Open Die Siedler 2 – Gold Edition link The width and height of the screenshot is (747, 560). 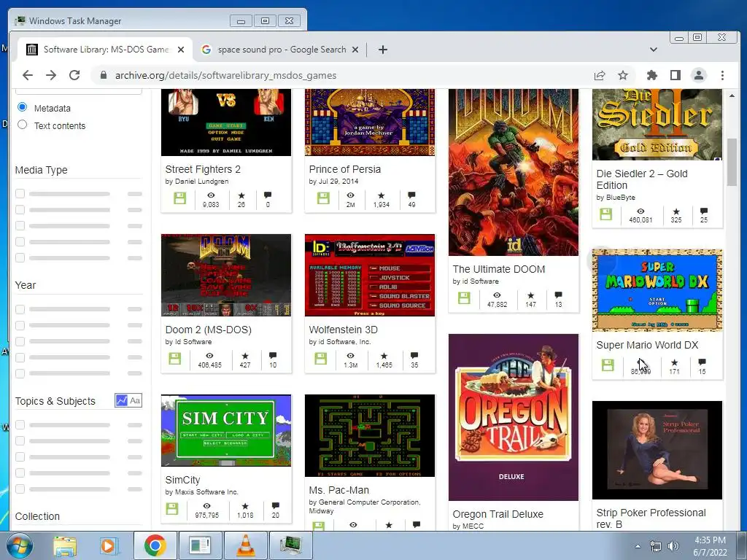coord(642,179)
